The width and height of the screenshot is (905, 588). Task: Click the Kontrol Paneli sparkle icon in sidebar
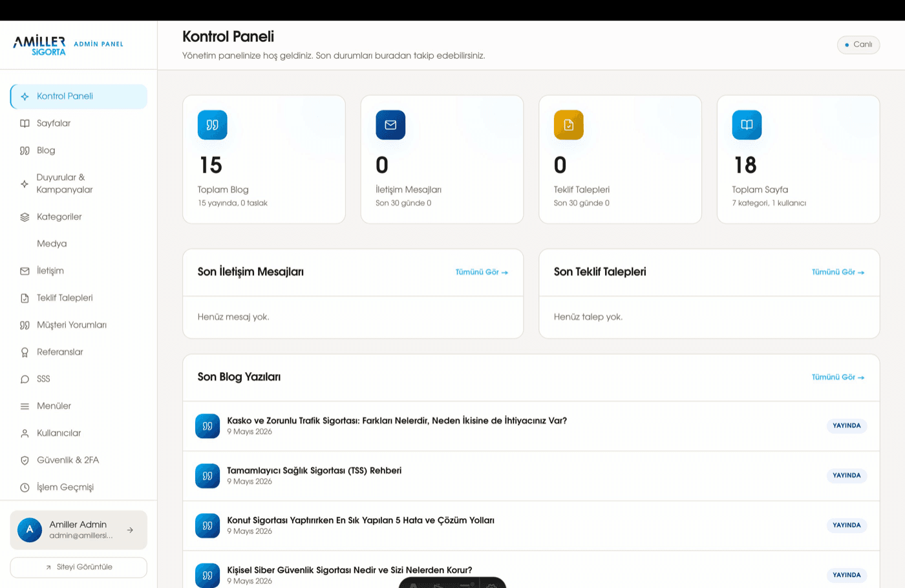[x=25, y=96]
